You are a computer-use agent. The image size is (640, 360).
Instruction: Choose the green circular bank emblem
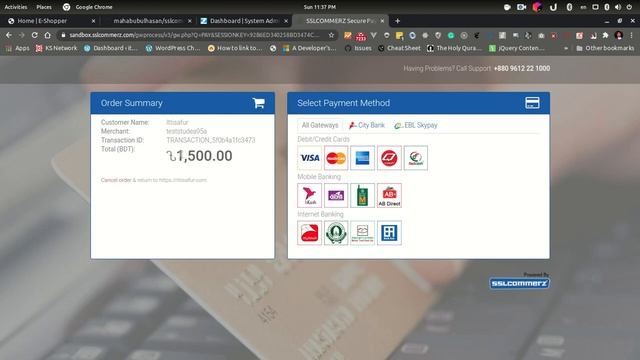click(x=336, y=233)
